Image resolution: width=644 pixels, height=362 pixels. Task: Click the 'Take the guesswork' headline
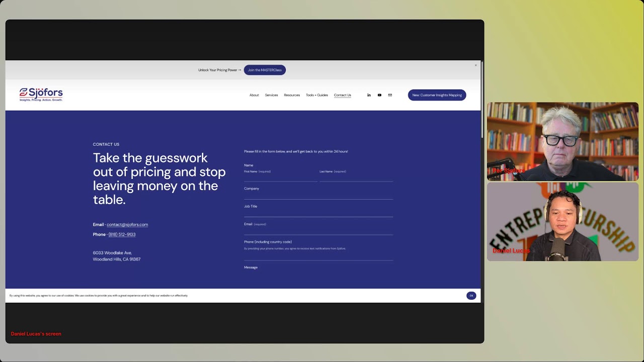tap(159, 178)
